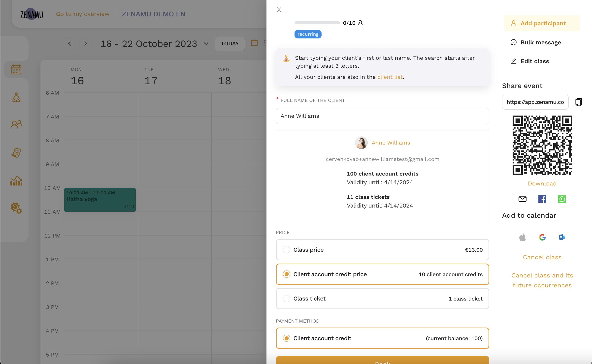
Task: Select the Class ticket radio button
Action: click(286, 298)
